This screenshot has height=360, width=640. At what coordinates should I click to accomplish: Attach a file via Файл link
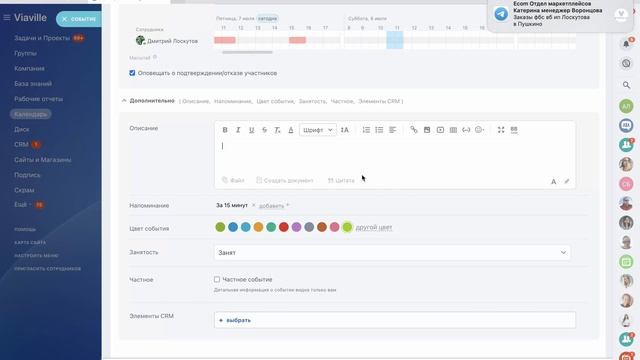tap(233, 180)
